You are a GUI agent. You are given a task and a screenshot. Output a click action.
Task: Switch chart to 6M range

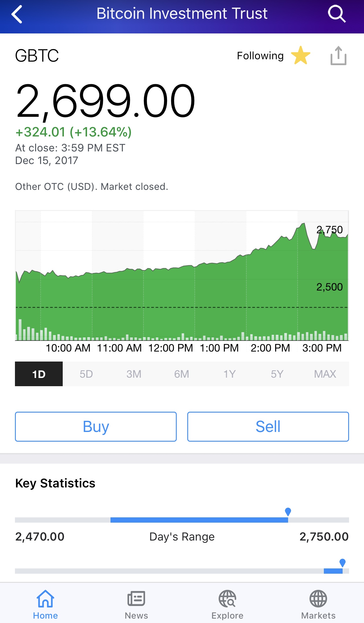(182, 374)
